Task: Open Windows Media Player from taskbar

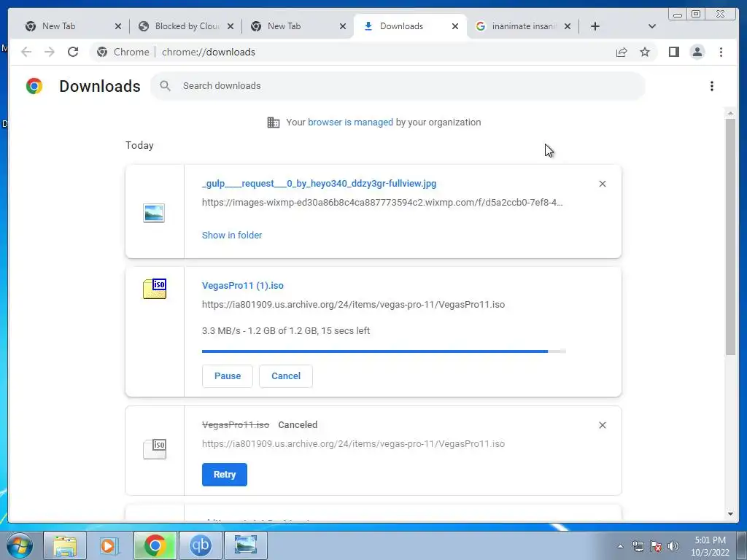Action: point(109,545)
